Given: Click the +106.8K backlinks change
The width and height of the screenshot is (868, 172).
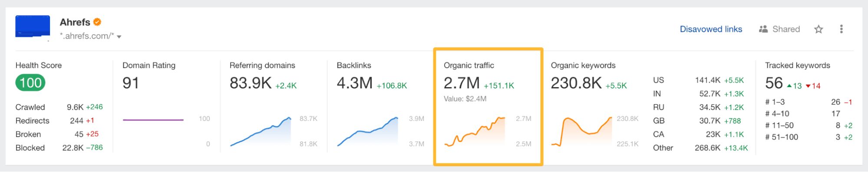Looking at the screenshot, I should click(392, 86).
